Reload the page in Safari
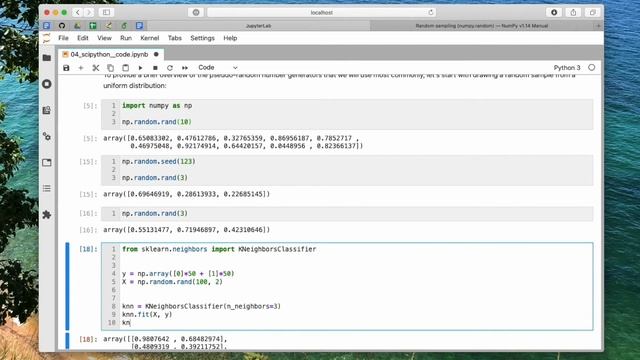Viewport: 640px width, 360px height. click(x=431, y=13)
